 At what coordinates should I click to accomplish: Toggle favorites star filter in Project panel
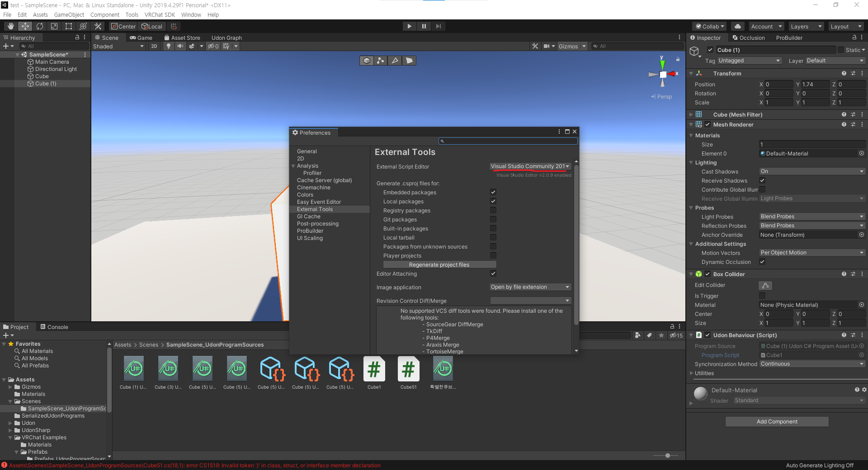tap(661, 335)
